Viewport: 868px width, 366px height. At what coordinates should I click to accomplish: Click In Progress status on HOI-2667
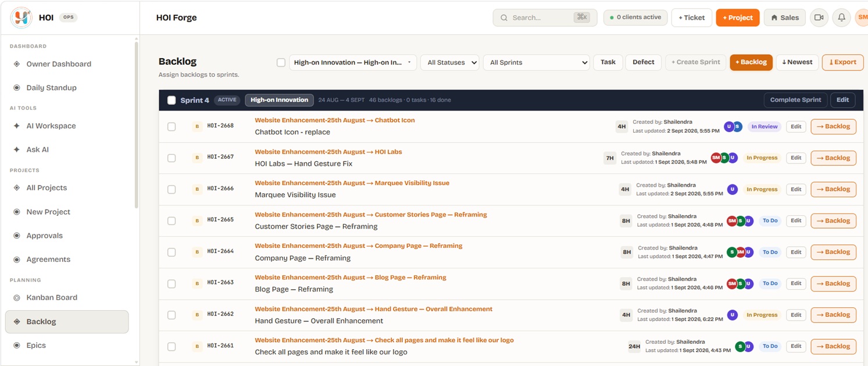[x=762, y=158]
